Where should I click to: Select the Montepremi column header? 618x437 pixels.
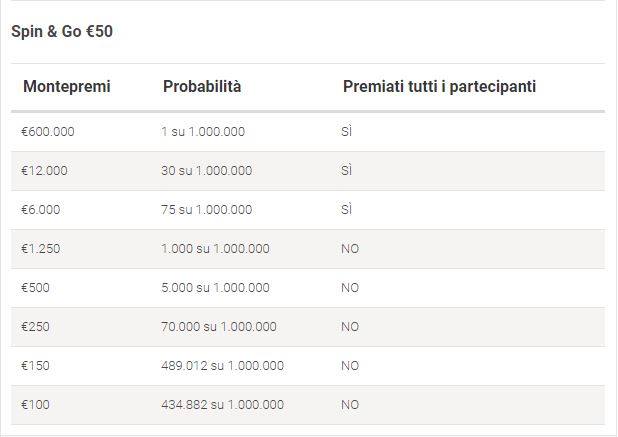point(67,87)
